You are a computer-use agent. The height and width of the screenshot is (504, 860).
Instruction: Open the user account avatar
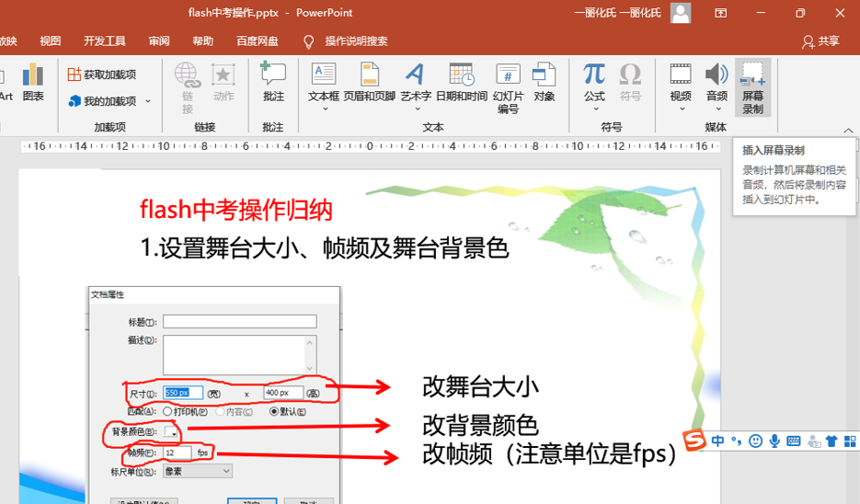(681, 13)
